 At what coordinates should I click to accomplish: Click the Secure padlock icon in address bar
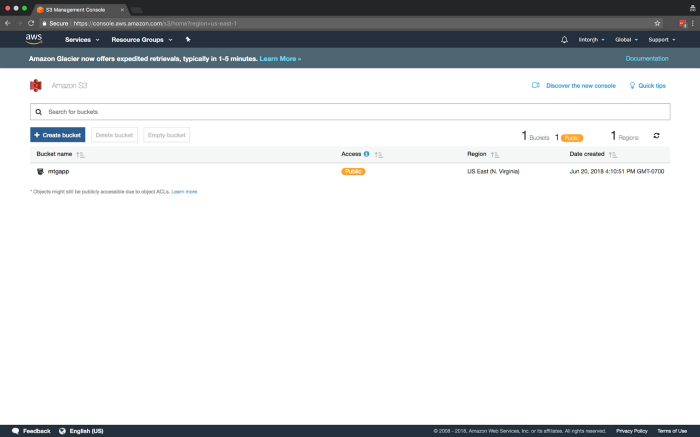(x=44, y=23)
